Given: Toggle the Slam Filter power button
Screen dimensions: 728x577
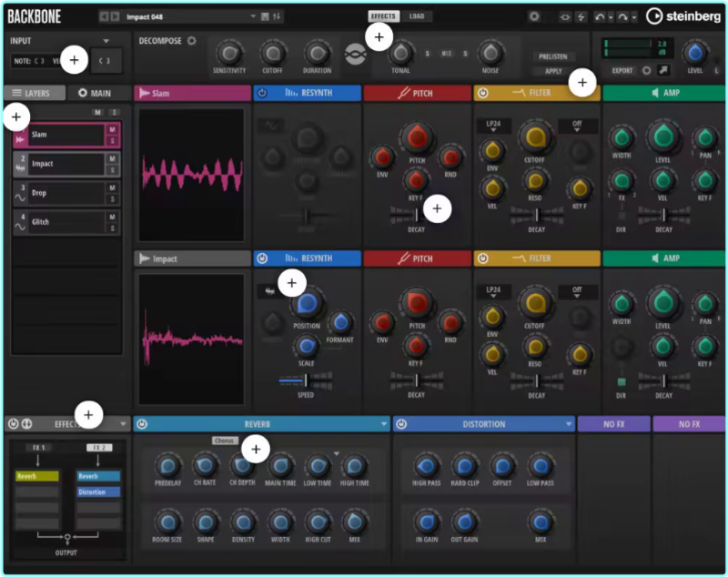Looking at the screenshot, I should click(483, 93).
